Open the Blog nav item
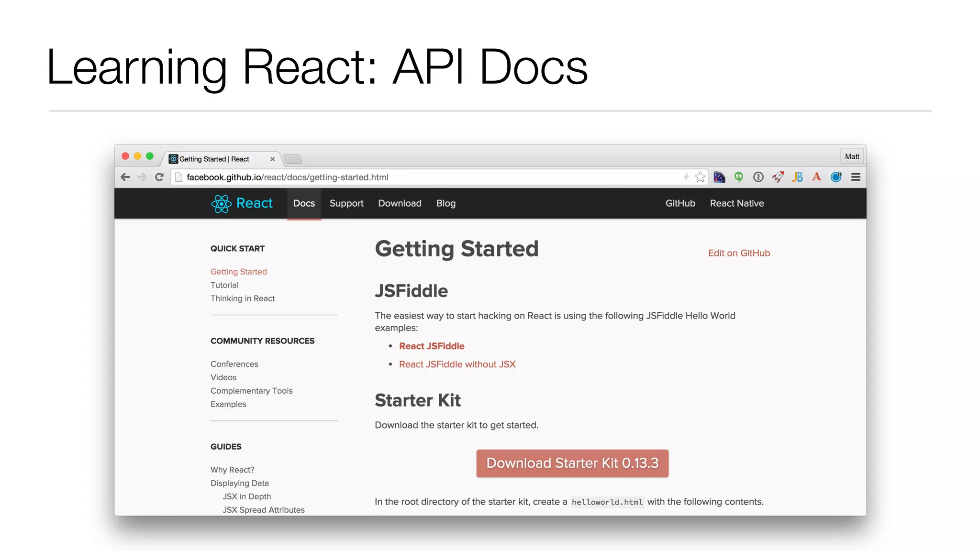 [x=446, y=203]
